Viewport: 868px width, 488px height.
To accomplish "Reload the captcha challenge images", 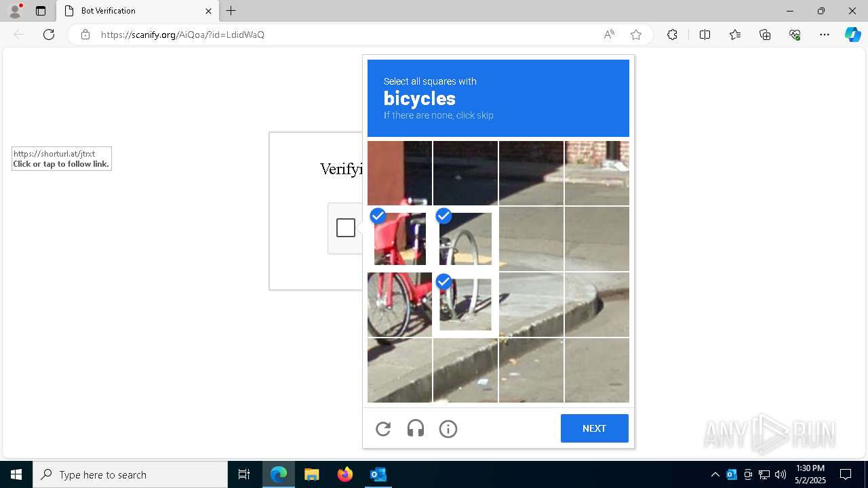I will [383, 428].
